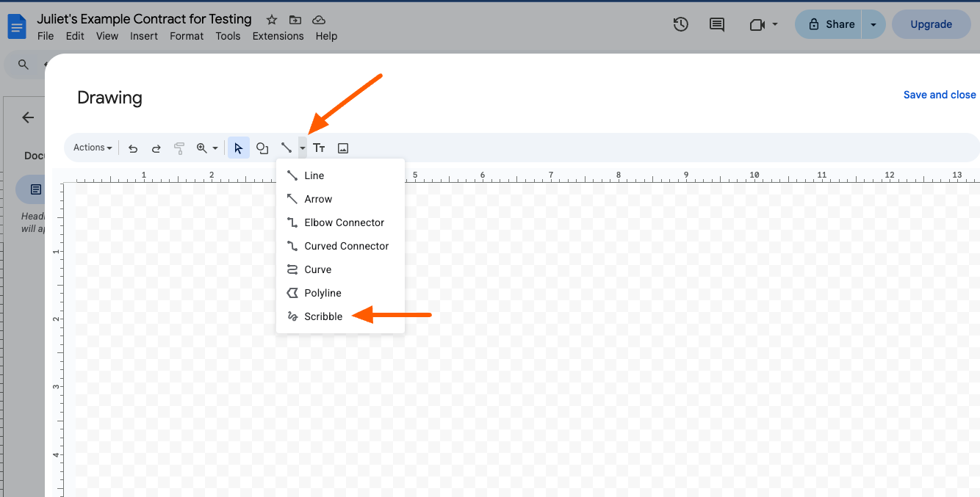
Task: Select the Text box tool in the drawing toolbar
Action: pos(320,148)
